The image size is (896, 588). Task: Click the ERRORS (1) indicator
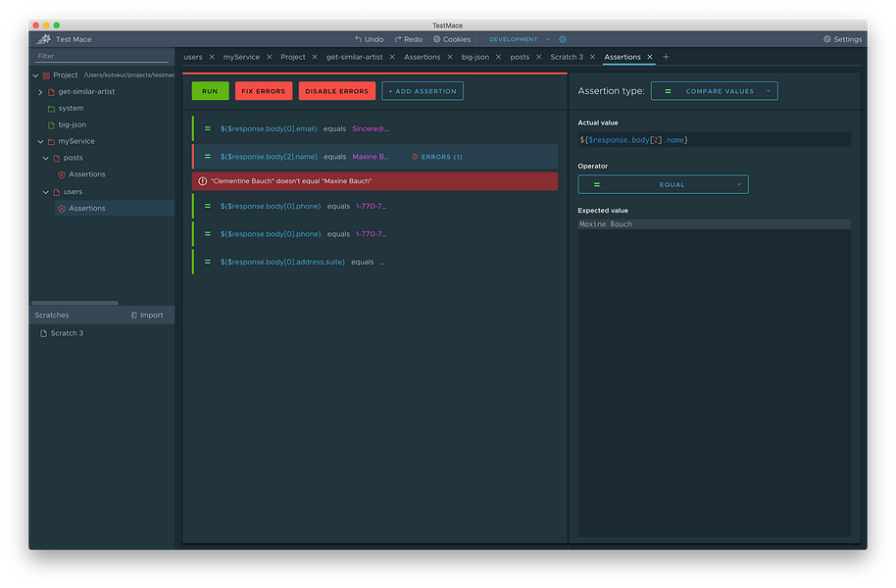coord(437,157)
